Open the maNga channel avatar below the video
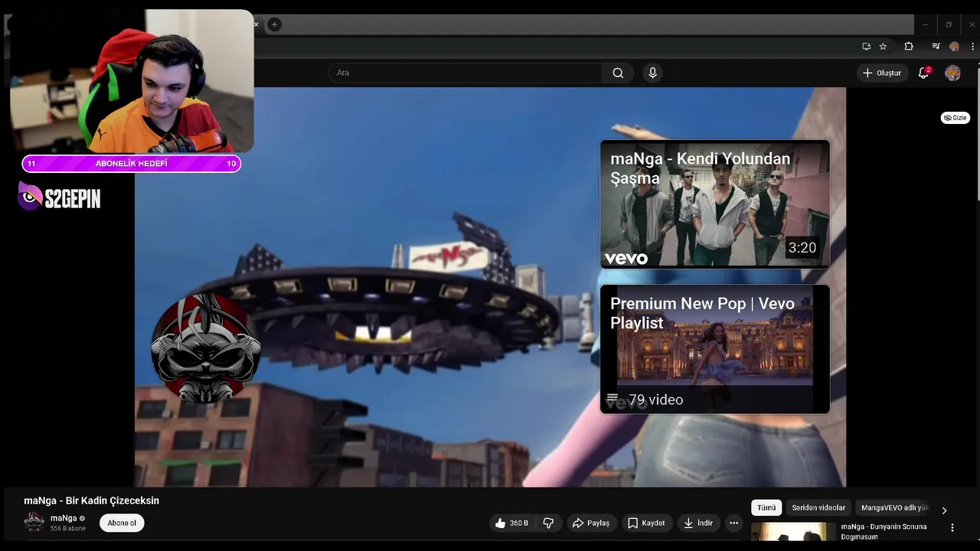Image resolution: width=980 pixels, height=551 pixels. [34, 522]
